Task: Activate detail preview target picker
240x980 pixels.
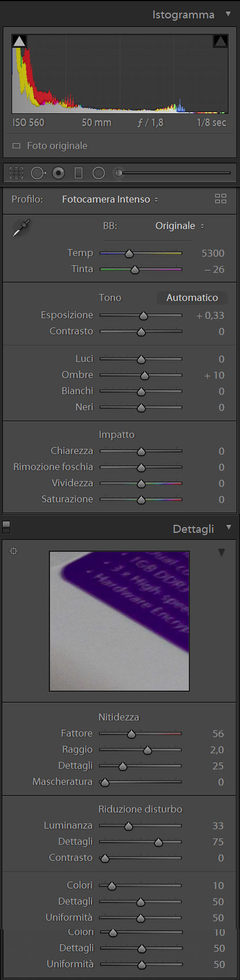Action: (14, 551)
